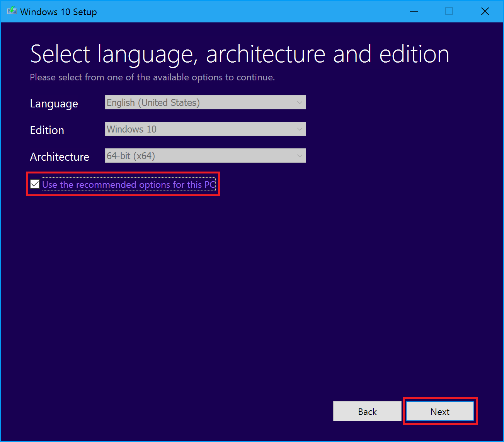Open the Architecture dropdown
The height and width of the screenshot is (442, 504).
[x=206, y=156]
